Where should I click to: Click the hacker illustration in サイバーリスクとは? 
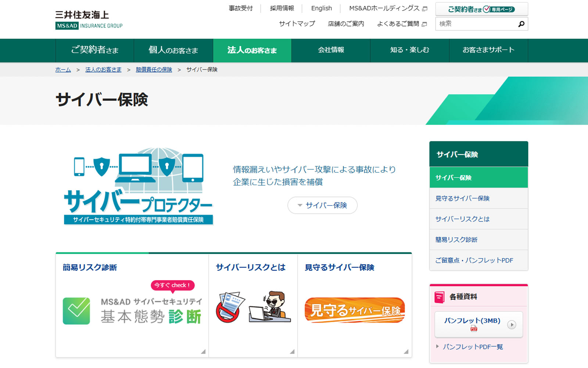pyautogui.click(x=270, y=307)
